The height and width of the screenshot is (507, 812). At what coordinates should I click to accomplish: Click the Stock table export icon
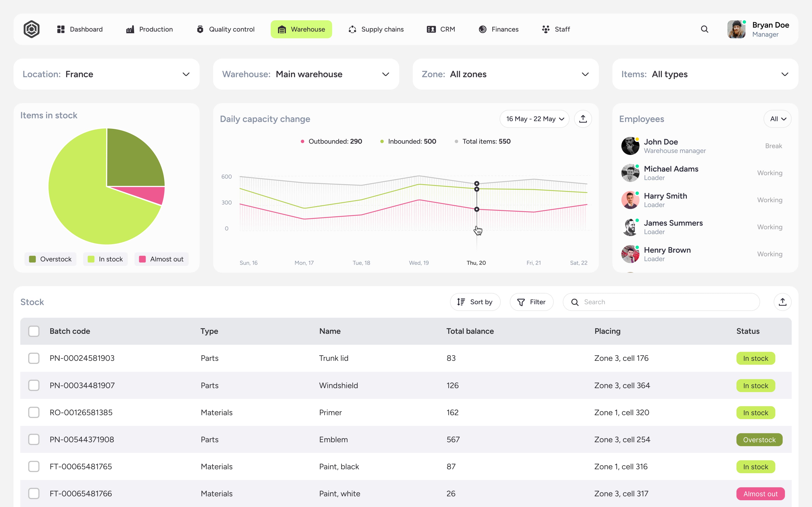pyautogui.click(x=782, y=302)
